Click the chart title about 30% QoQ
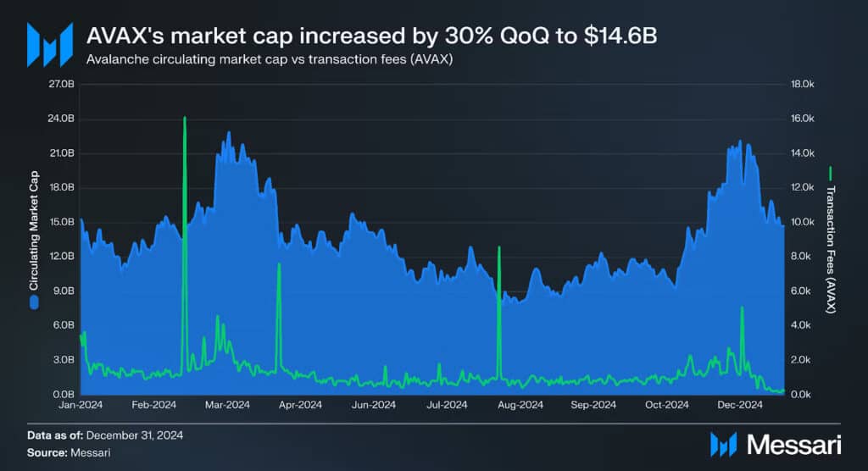The width and height of the screenshot is (868, 471). click(x=371, y=36)
